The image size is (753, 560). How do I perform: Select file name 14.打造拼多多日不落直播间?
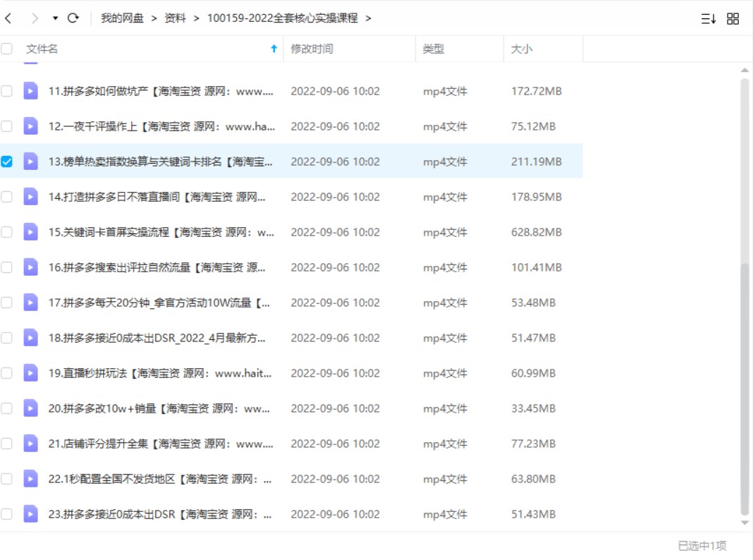click(x=157, y=197)
